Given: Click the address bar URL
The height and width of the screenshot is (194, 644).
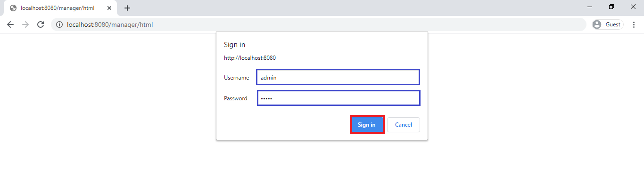Looking at the screenshot, I should (110, 24).
